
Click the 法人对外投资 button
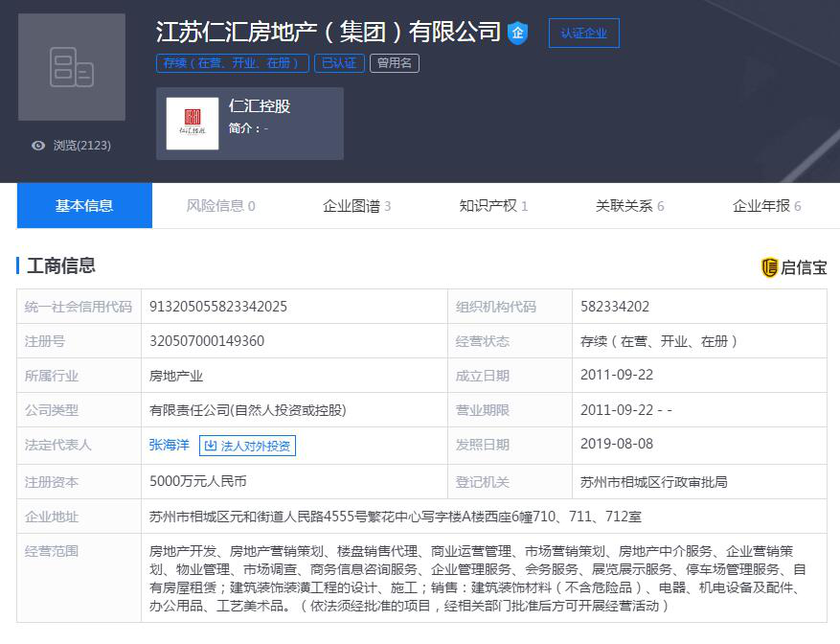[x=247, y=446]
